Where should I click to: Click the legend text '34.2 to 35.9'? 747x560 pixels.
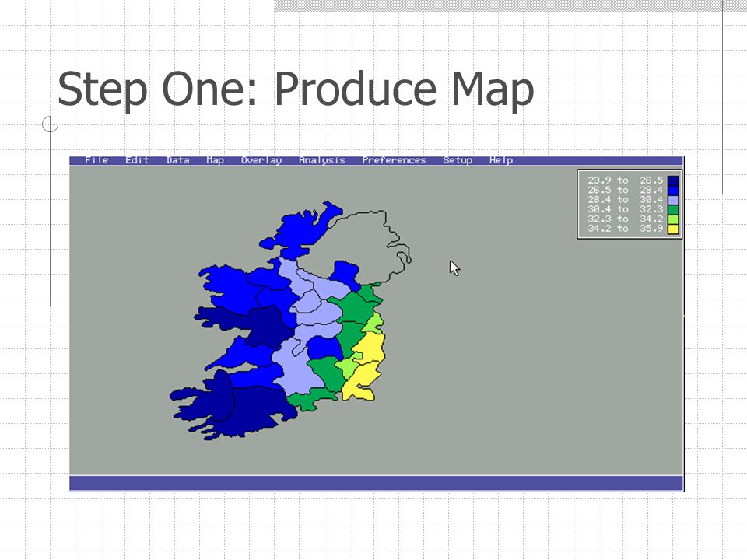coord(626,228)
